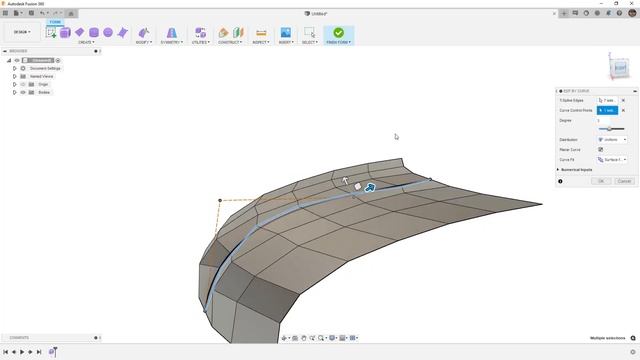This screenshot has width=640, height=360.
Task: Click the Inspect measure icon
Action: point(261,33)
